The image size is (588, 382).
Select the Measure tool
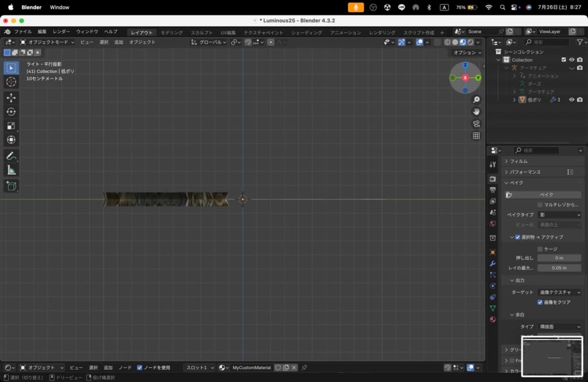coord(11,170)
